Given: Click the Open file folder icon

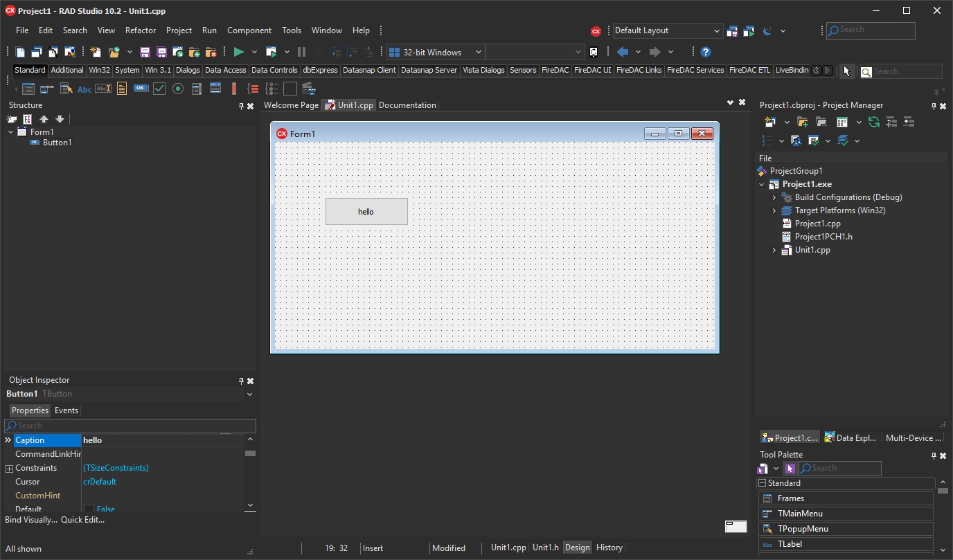Looking at the screenshot, I should (x=114, y=52).
